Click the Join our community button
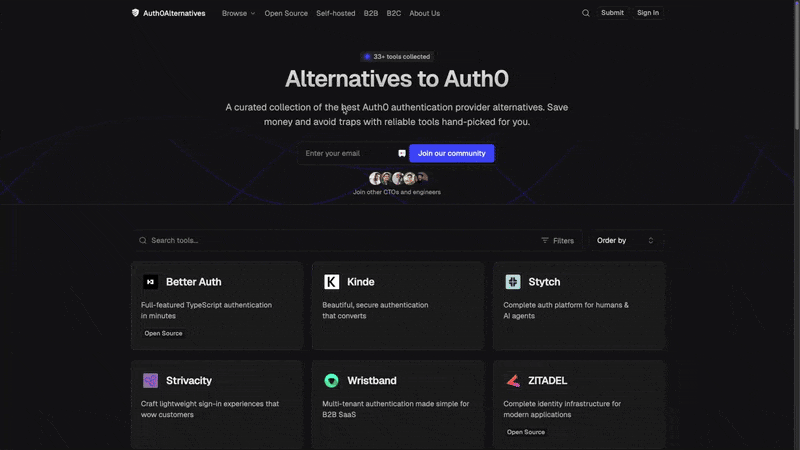Viewport: 800px width, 450px height. coord(452,153)
